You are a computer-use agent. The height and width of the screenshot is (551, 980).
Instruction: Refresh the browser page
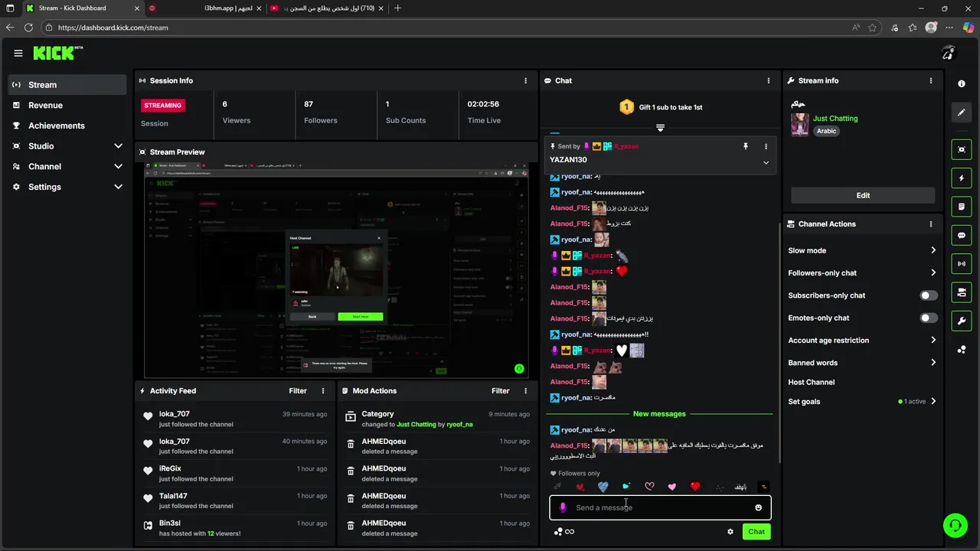click(28, 28)
